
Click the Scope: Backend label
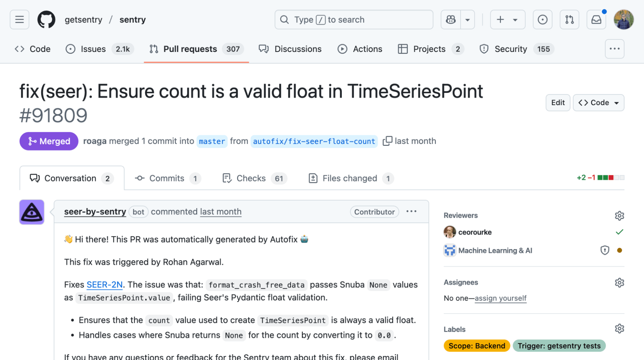click(477, 345)
